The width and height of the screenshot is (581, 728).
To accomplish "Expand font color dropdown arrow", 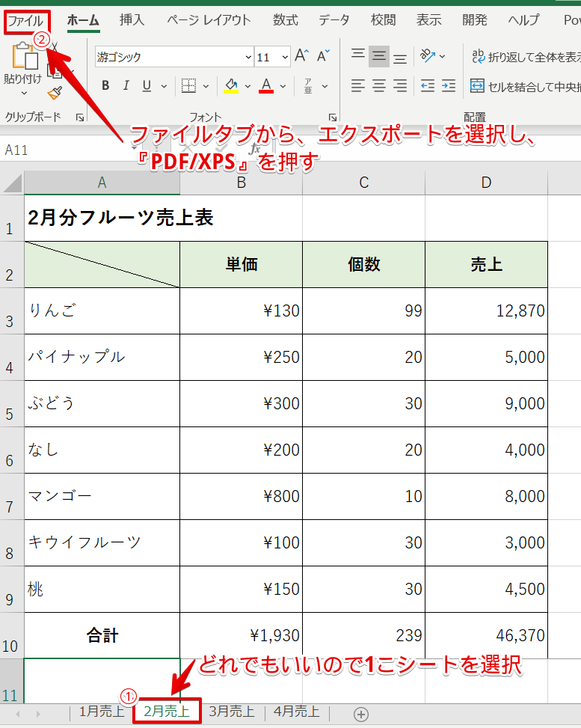I will [x=283, y=86].
